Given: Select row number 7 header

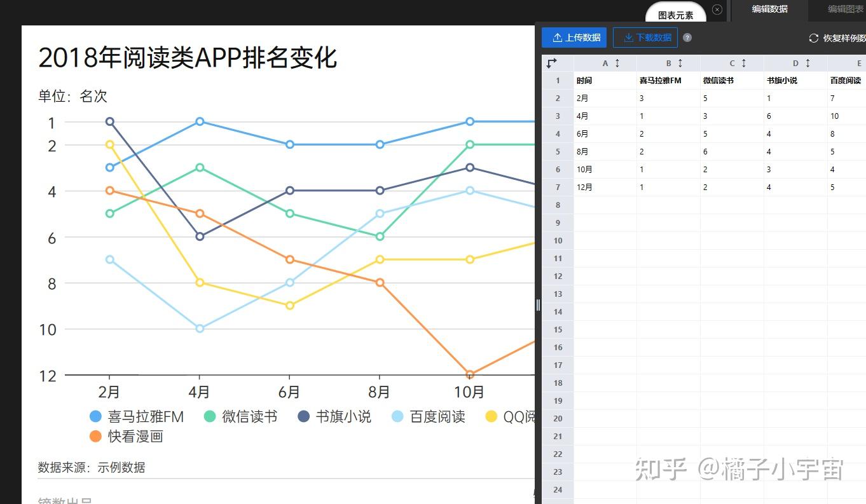Looking at the screenshot, I should pos(558,187).
